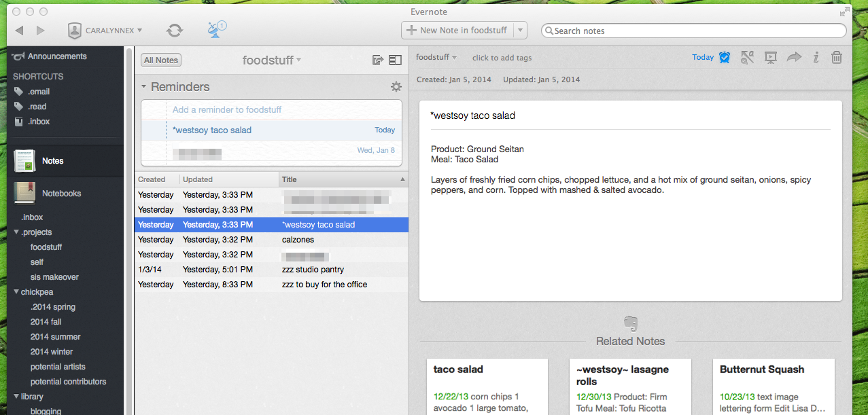Sort by the Title column header
868x415 pixels.
(344, 179)
